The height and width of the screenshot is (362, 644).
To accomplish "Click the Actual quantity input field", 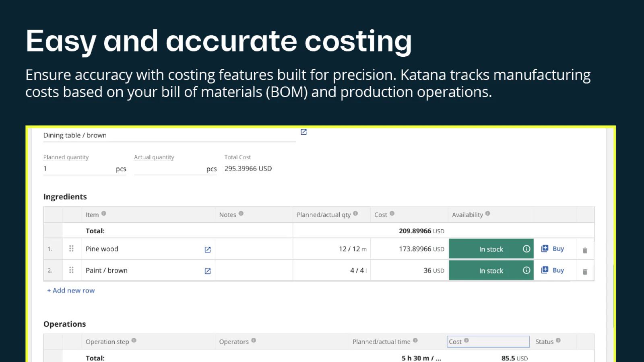I will [x=169, y=169].
